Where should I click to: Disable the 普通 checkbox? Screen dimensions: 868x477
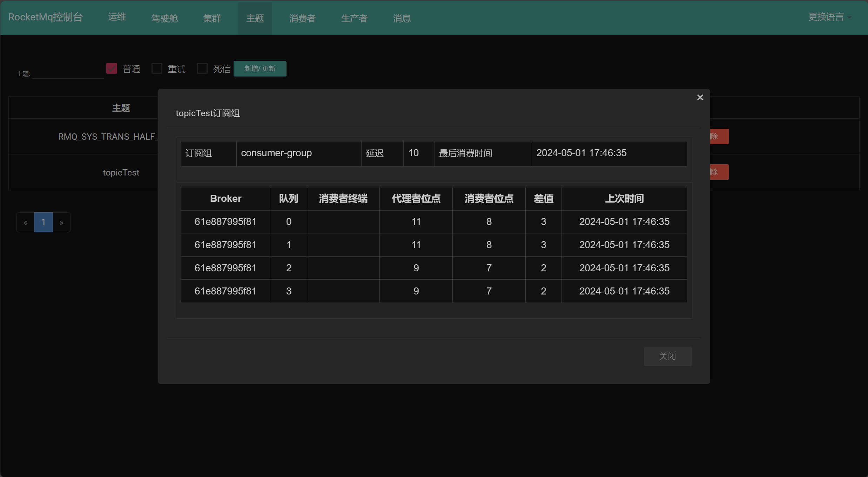(111, 68)
